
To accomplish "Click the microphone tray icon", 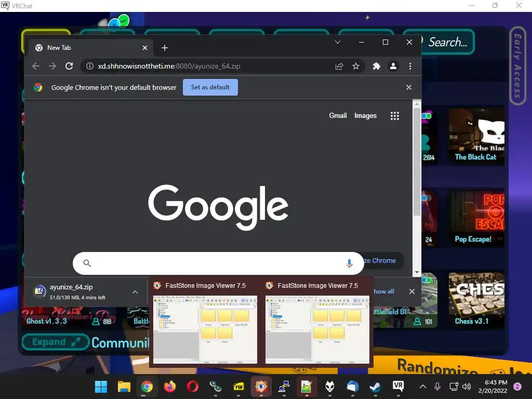I will 437,387.
